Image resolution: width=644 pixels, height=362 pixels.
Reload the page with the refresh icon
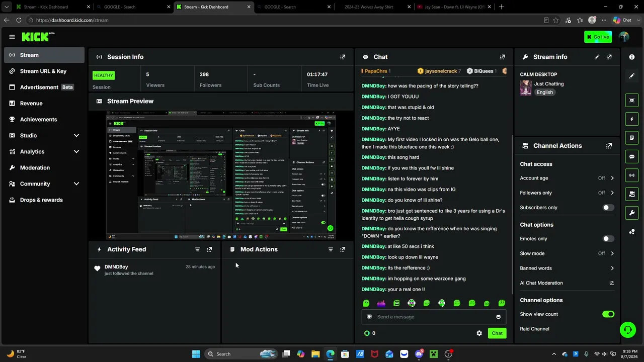point(19,20)
